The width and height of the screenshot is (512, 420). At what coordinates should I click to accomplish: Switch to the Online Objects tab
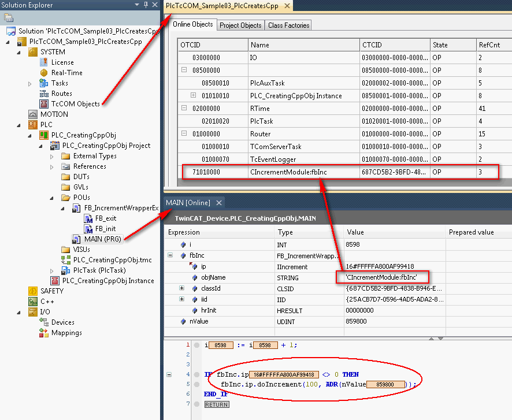point(192,24)
